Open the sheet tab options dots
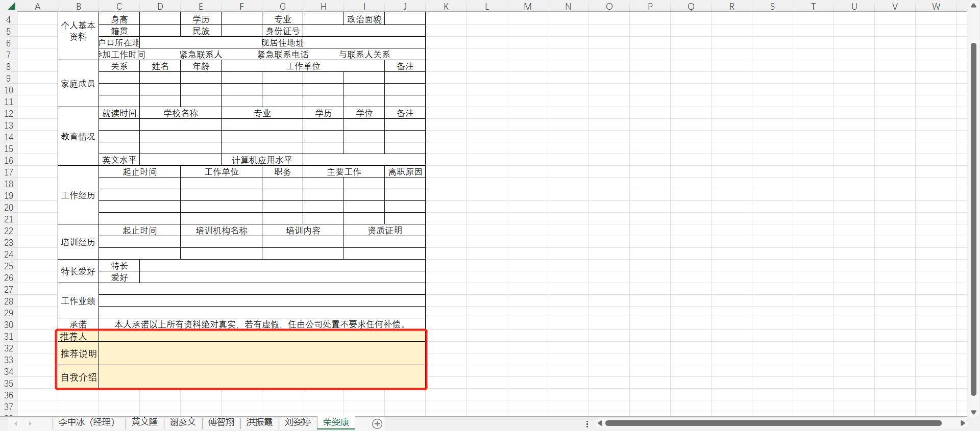The height and width of the screenshot is (431, 980). click(x=587, y=424)
